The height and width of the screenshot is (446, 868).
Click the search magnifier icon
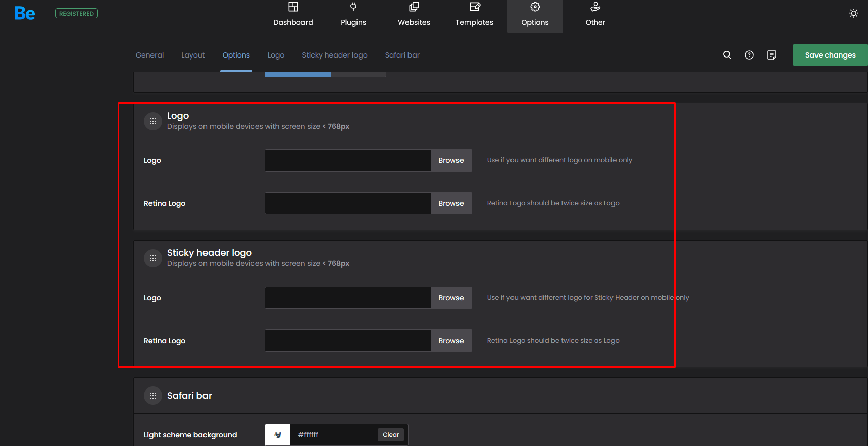727,55
